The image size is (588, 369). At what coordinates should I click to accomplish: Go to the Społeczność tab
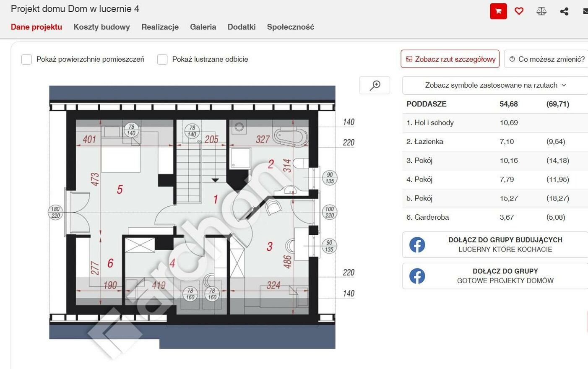pyautogui.click(x=290, y=27)
